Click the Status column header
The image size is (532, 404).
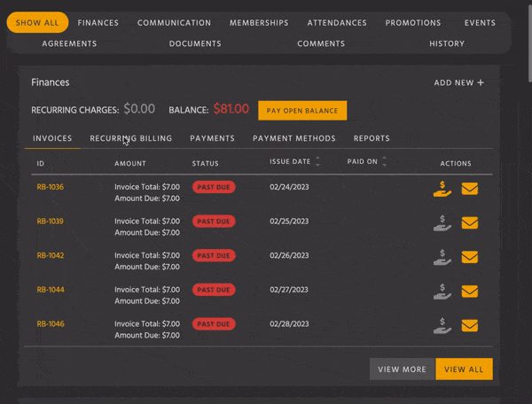[x=206, y=164]
